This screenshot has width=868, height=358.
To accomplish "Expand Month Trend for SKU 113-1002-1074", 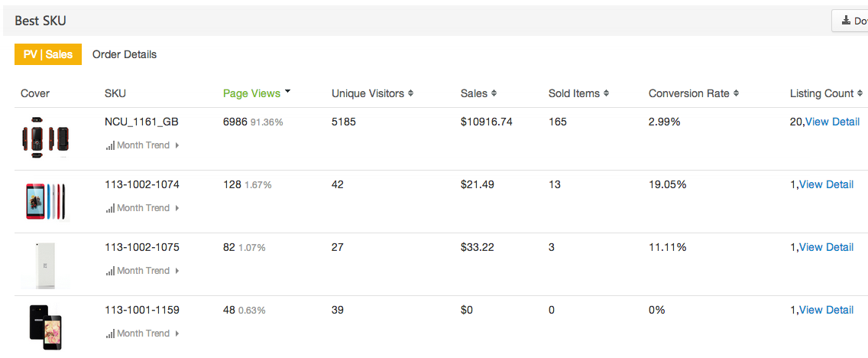I will pos(142,208).
